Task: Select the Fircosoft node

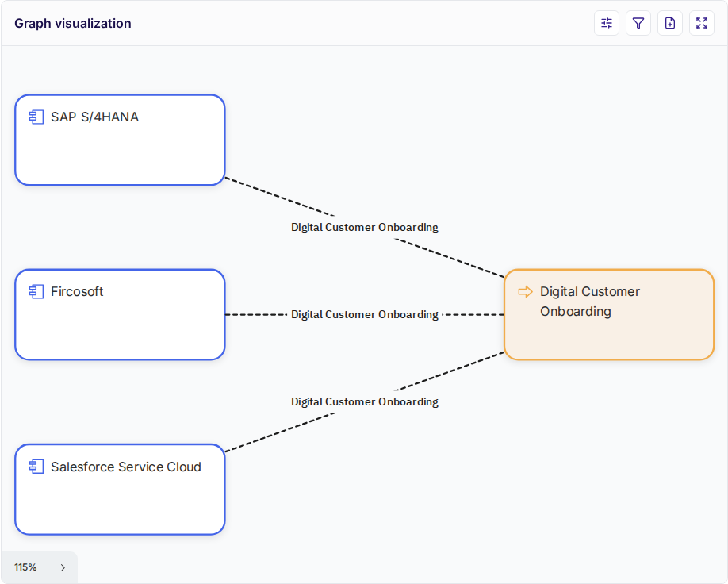Action: coord(120,314)
